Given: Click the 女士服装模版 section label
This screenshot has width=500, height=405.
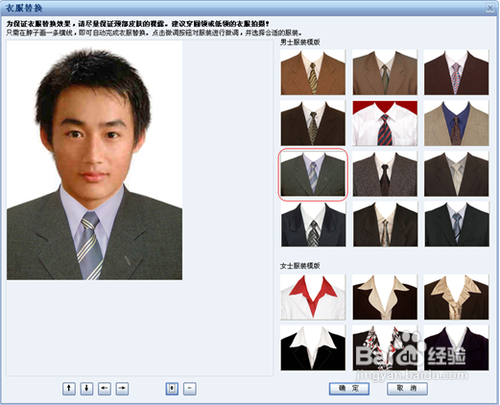Looking at the screenshot, I should click(x=300, y=266).
